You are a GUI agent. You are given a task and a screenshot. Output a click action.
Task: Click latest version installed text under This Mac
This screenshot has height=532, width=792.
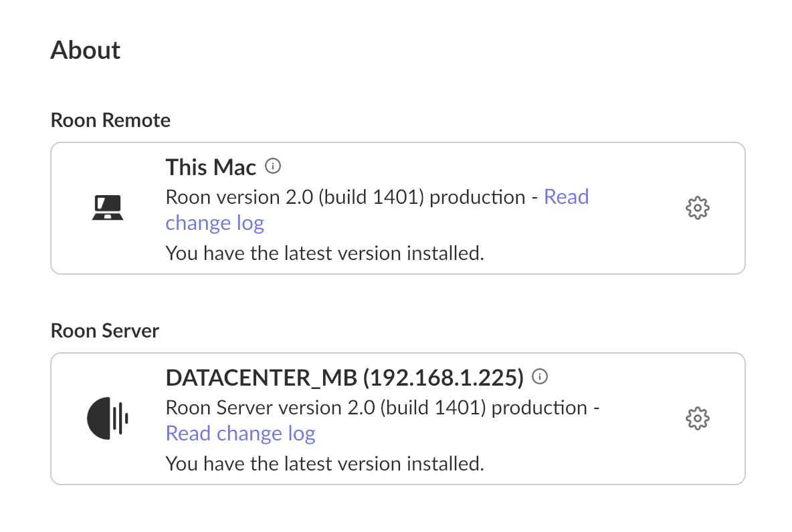325,253
